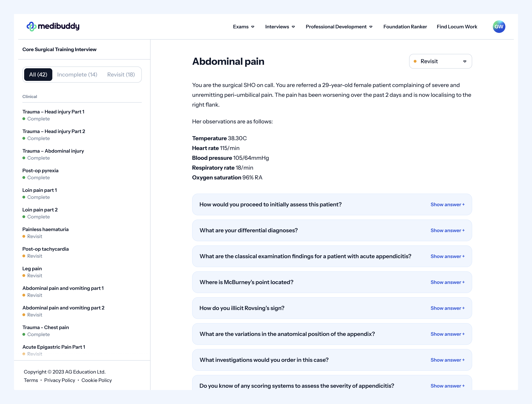
Task: Select the All (42) filter tab
Action: [38, 75]
